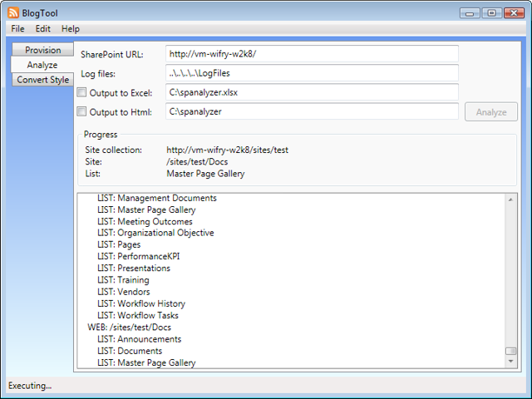532x399 pixels.
Task: Select the Analyze tab
Action: (42, 65)
